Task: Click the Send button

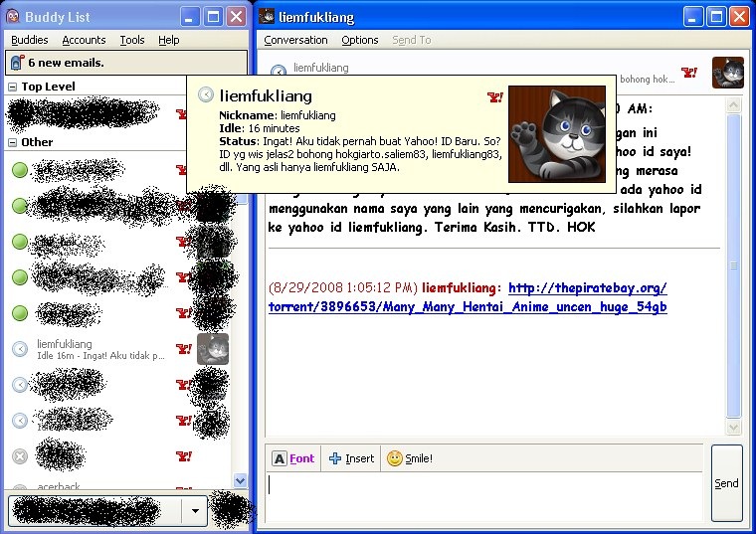Action: pos(726,483)
